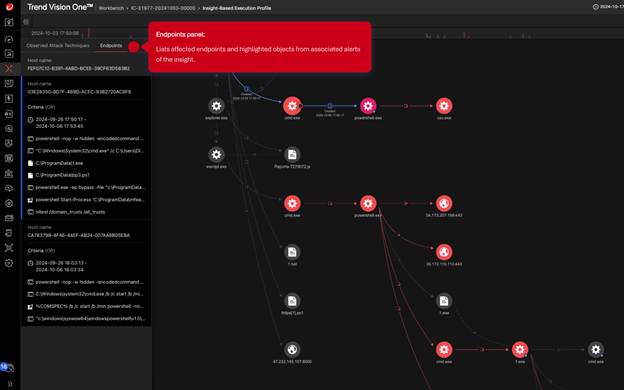
Task: Click the explorer.exe process node
Action: pyautogui.click(x=216, y=106)
